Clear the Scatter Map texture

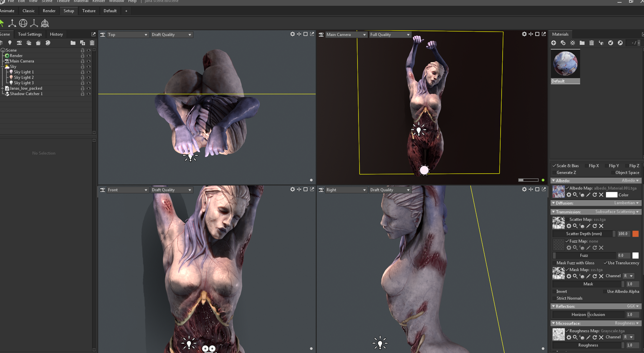pos(601,226)
